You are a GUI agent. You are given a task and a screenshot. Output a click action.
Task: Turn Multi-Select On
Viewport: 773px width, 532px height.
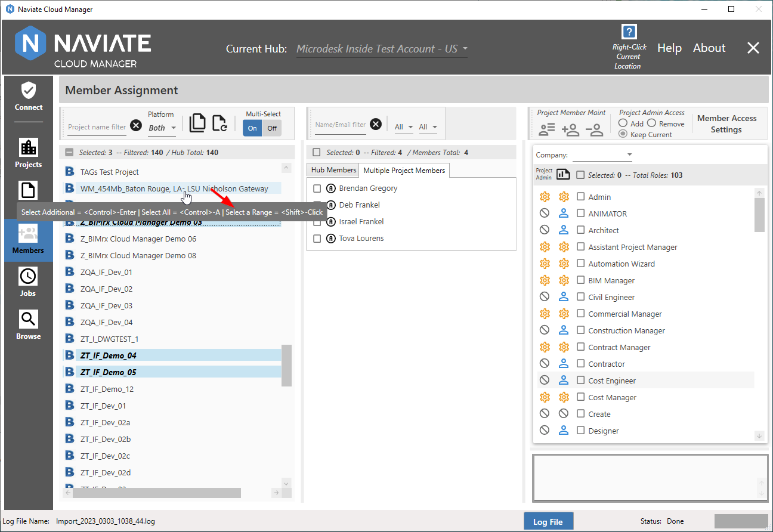252,128
